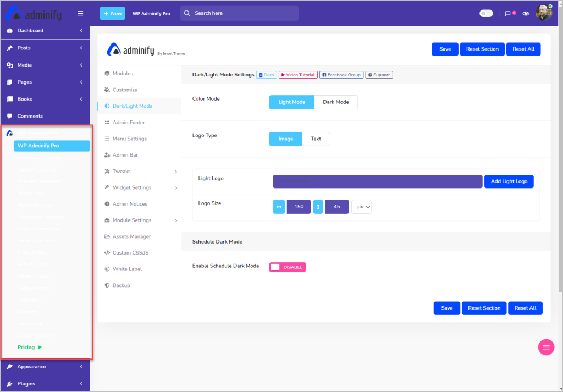Click the Comments bubble icon
Screen dimensions: 563x392
point(10,116)
